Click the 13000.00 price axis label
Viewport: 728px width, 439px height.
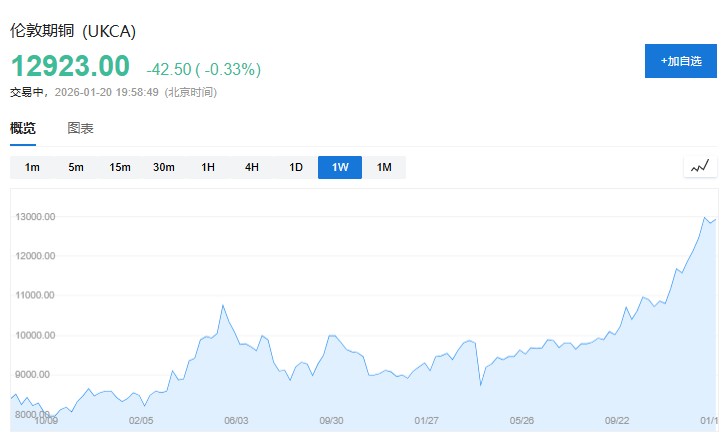pyautogui.click(x=36, y=217)
